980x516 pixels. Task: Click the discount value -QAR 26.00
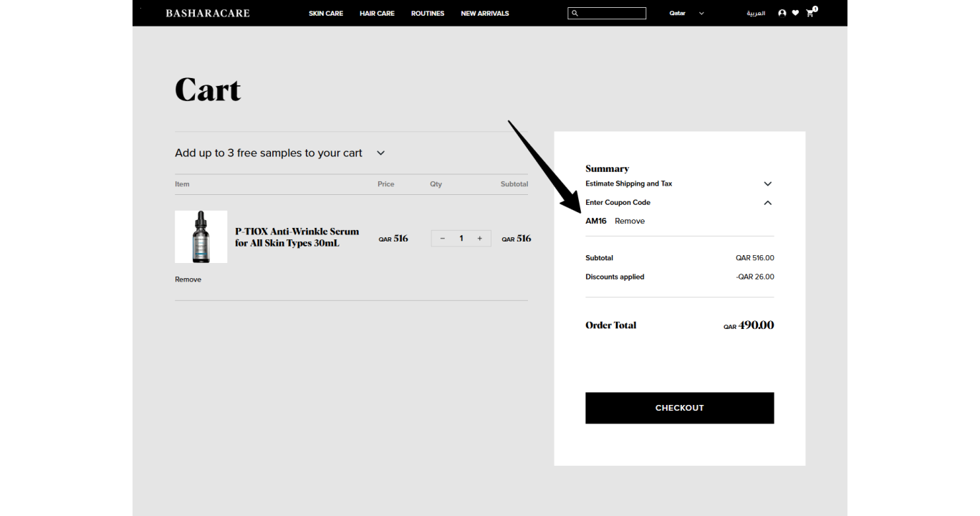click(x=755, y=277)
